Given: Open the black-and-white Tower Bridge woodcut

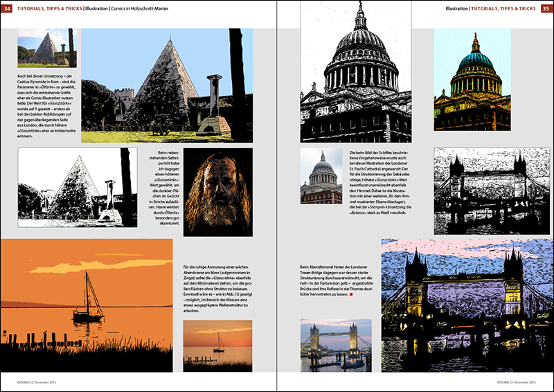Looking at the screenshot, I should coord(492,190).
